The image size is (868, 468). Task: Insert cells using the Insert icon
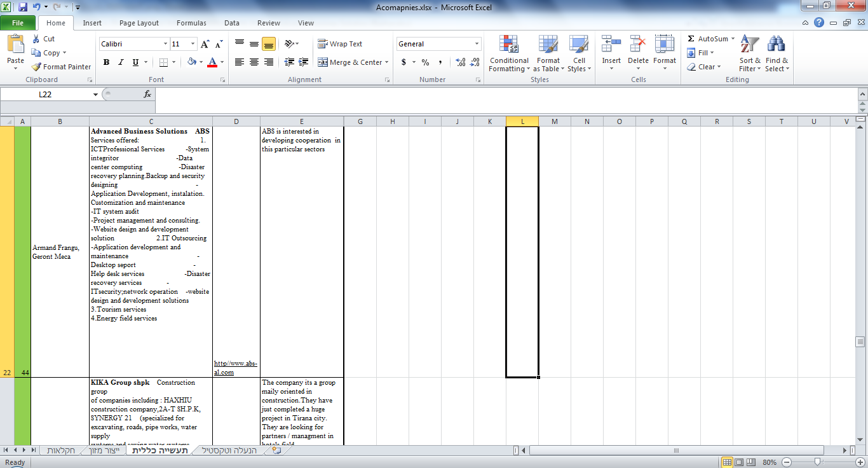tap(611, 45)
